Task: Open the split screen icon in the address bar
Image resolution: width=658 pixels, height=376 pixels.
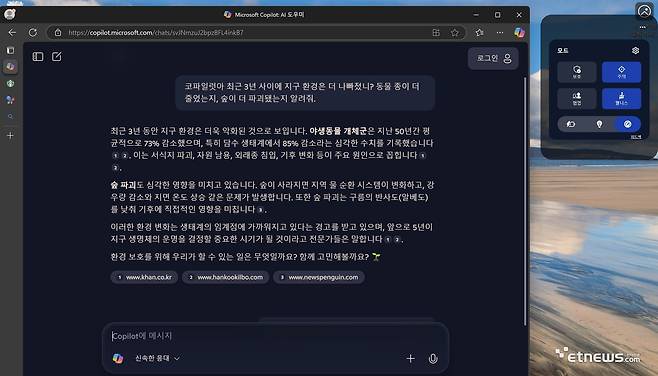Action: [436, 32]
